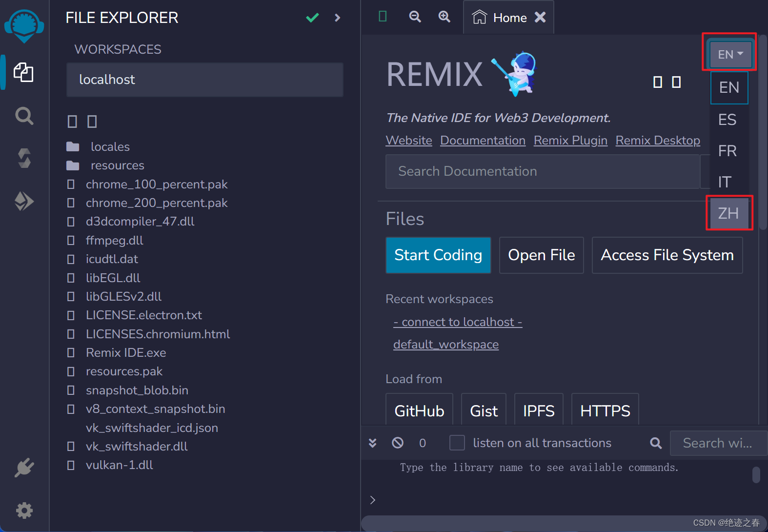Click the Remix logo icon in sidebar

click(x=24, y=26)
